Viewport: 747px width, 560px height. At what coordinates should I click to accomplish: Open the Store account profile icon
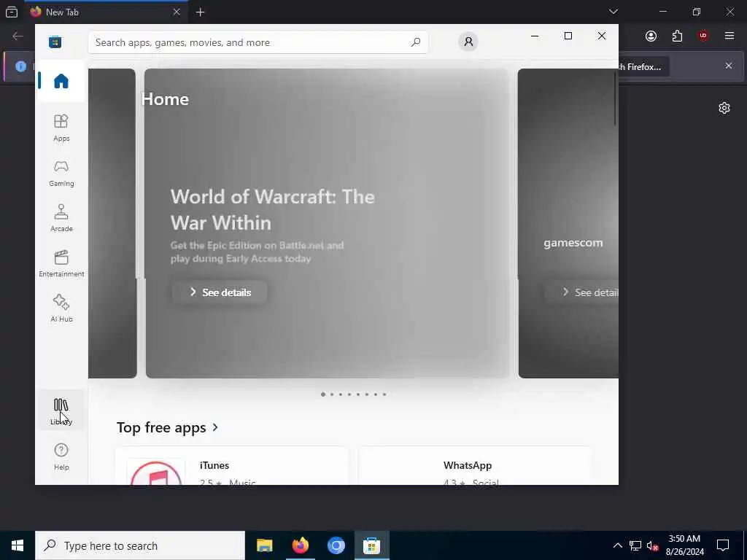[468, 42]
